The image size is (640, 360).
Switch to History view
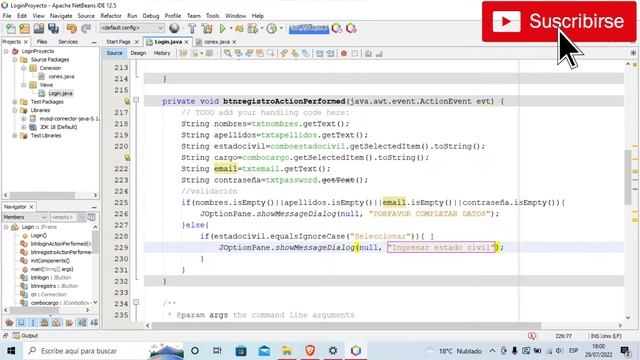[162, 53]
